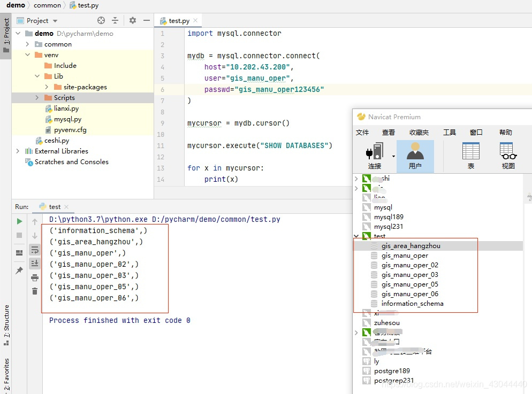Image resolution: width=532 pixels, height=394 pixels.
Task: Click the Navicat table icon
Action: [471, 156]
